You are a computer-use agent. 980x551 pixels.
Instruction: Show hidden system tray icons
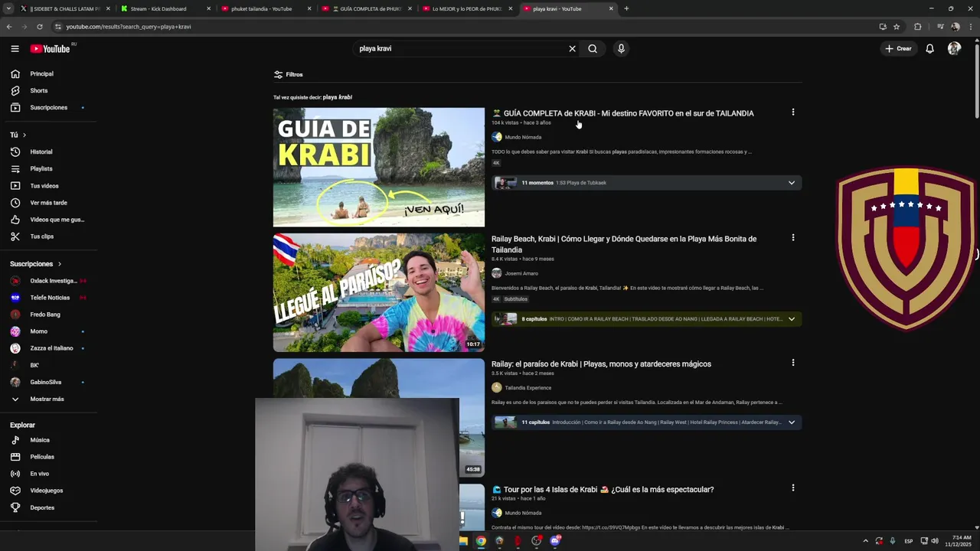[865, 541]
